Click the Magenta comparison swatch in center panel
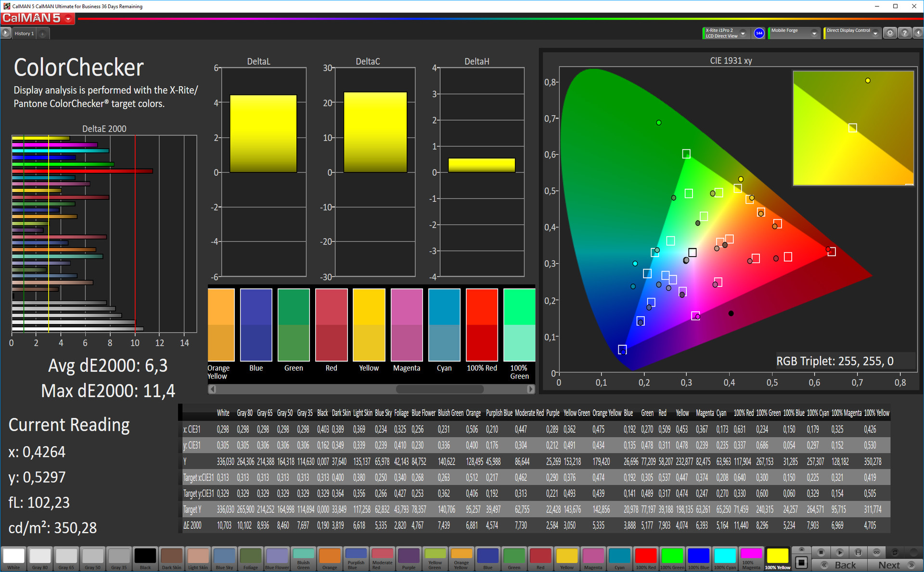This screenshot has height=572, width=924. click(407, 325)
